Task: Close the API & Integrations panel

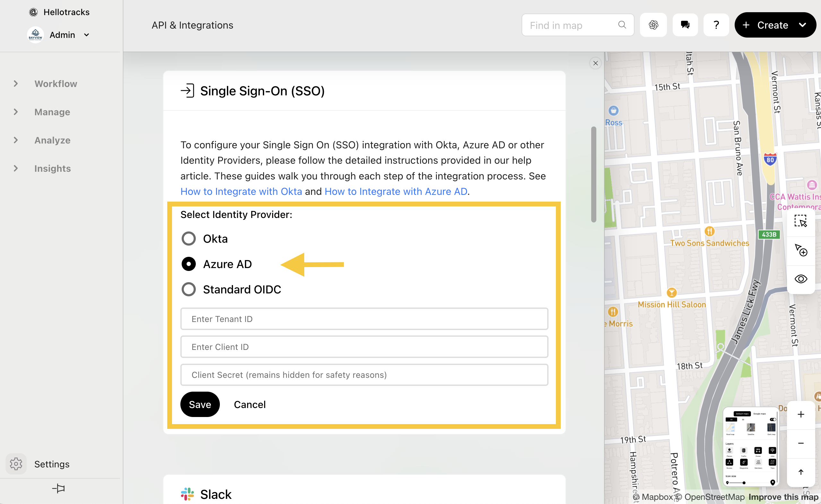Action: click(595, 63)
